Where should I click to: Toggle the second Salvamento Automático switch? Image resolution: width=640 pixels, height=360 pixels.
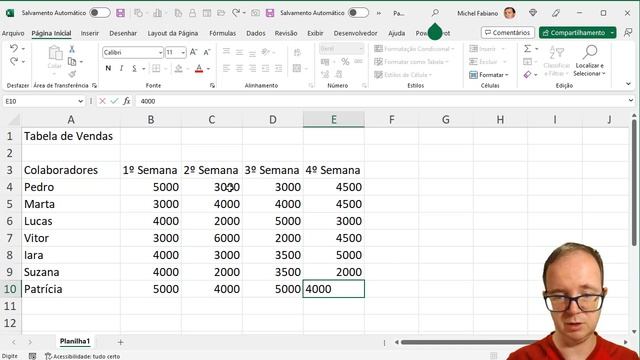tap(358, 13)
